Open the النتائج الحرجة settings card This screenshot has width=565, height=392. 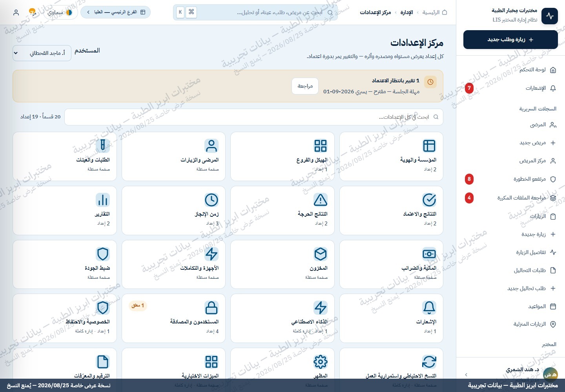click(282, 211)
